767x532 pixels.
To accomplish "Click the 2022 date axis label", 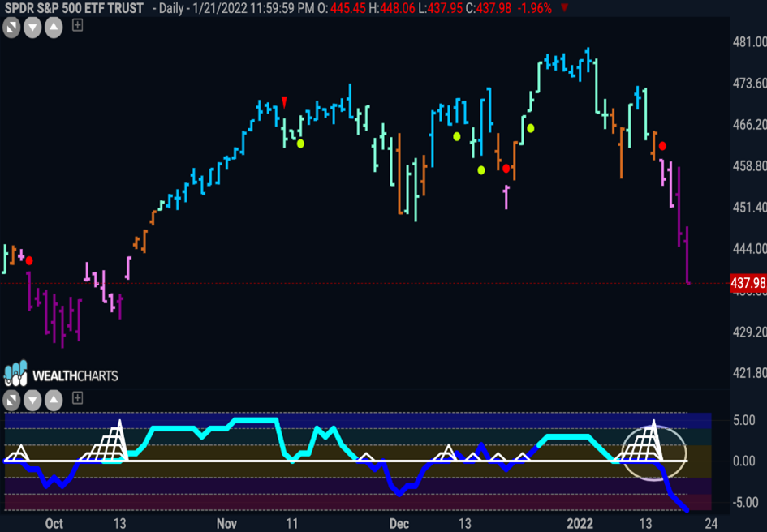I will (580, 524).
